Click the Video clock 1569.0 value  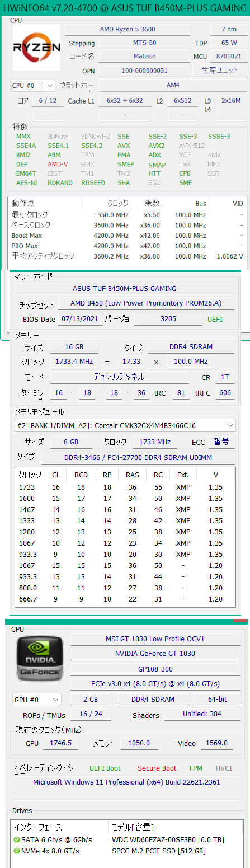point(217,743)
